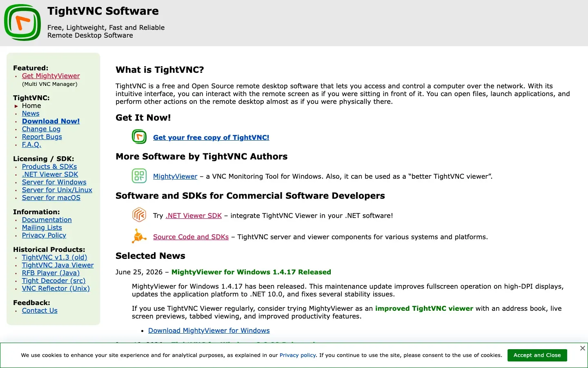Click the What is TightVNC? heading

[x=160, y=70]
